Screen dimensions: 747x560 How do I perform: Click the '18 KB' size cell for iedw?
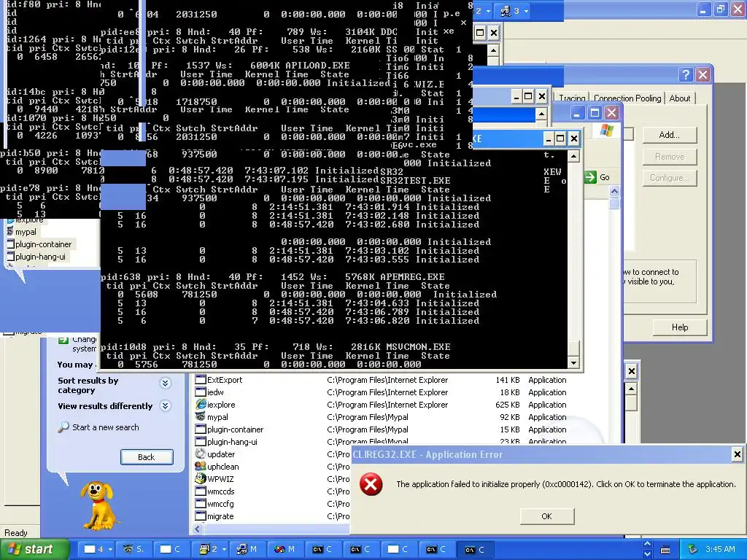pyautogui.click(x=510, y=392)
